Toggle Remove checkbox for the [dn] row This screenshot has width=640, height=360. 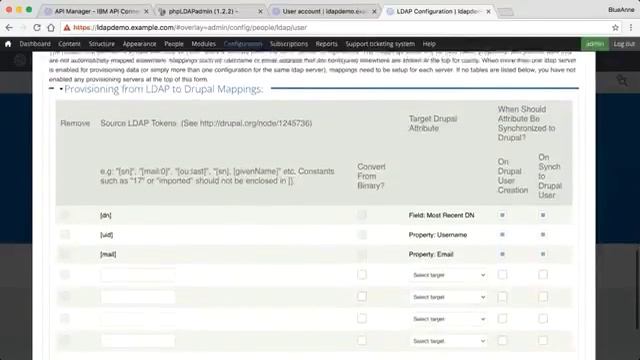[x=65, y=215]
